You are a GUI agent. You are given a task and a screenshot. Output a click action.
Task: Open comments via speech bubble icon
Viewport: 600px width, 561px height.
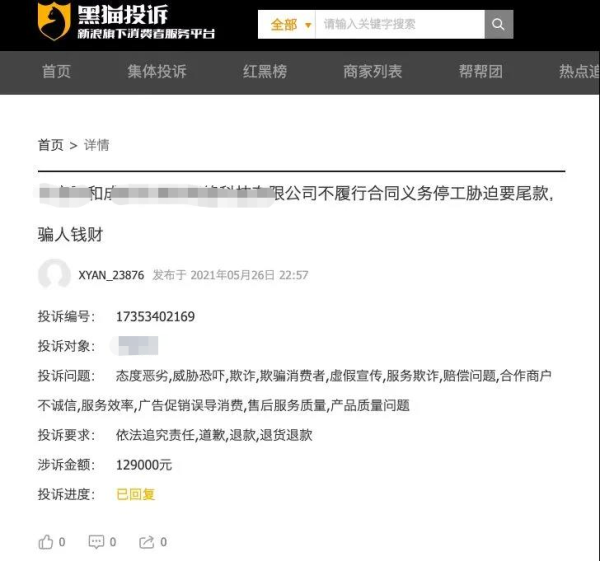pos(96,542)
